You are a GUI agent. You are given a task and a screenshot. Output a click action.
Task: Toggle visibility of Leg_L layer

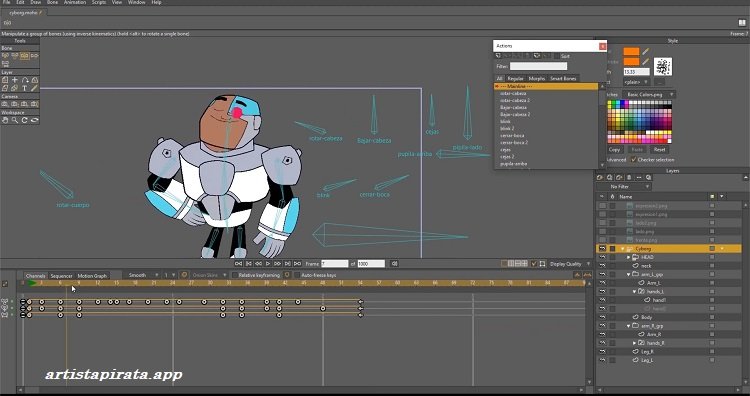tap(602, 360)
